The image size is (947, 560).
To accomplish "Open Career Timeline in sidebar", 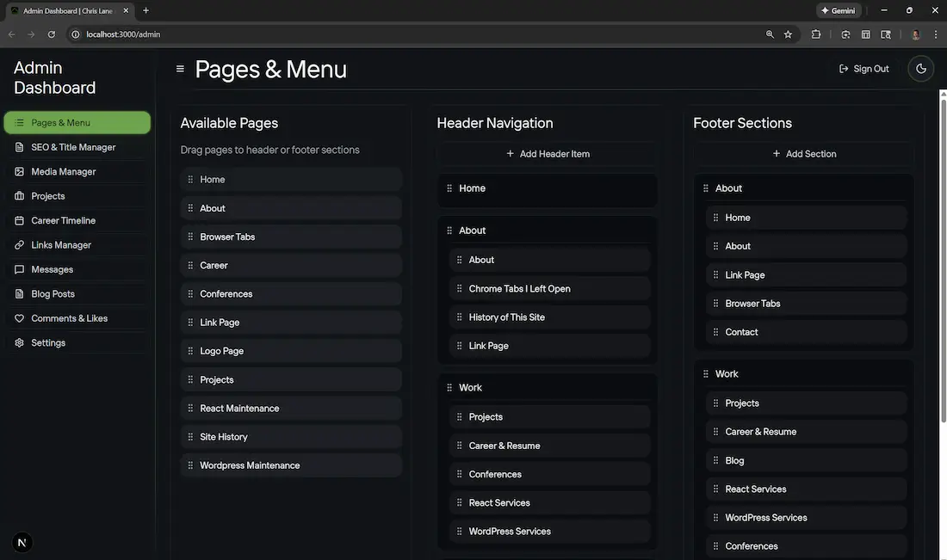I will point(77,221).
